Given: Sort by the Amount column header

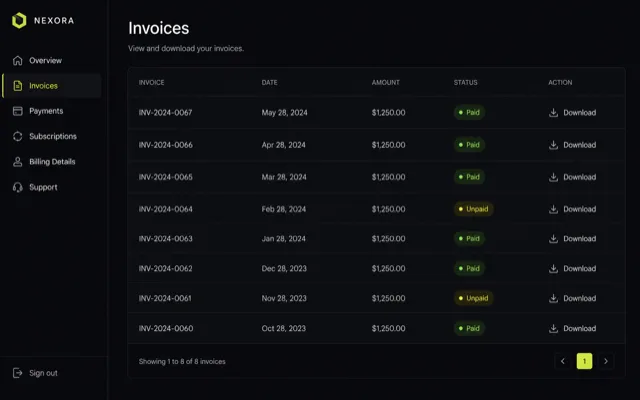Looking at the screenshot, I should pyautogui.click(x=385, y=82).
